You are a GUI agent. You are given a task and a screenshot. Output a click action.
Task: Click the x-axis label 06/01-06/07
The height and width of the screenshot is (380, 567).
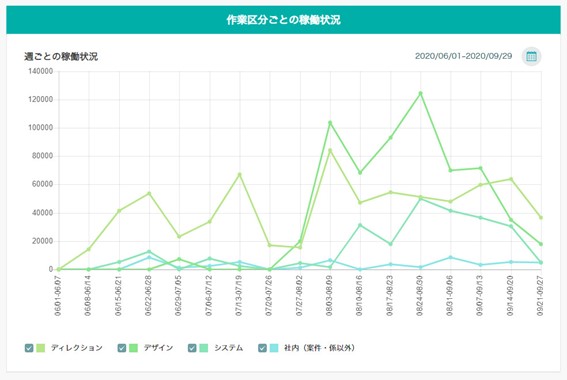(58, 296)
